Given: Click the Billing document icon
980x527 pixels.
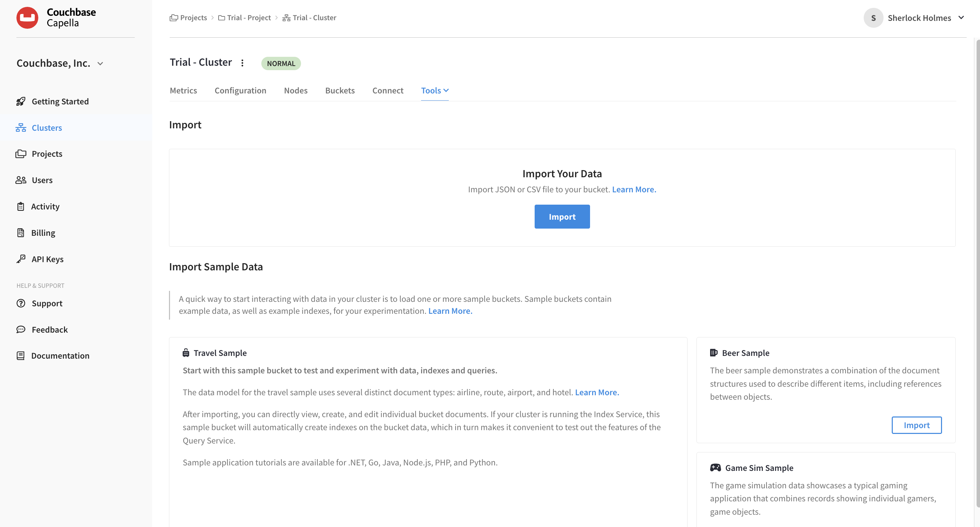Looking at the screenshot, I should [x=21, y=232].
